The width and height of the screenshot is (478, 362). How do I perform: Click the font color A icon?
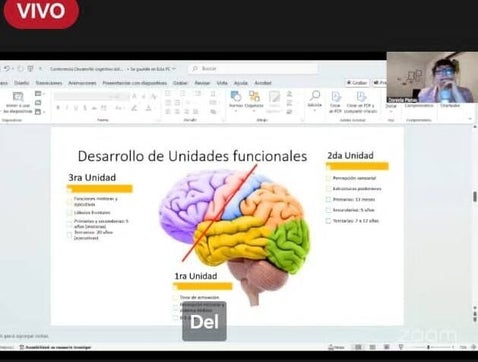pyautogui.click(x=148, y=108)
